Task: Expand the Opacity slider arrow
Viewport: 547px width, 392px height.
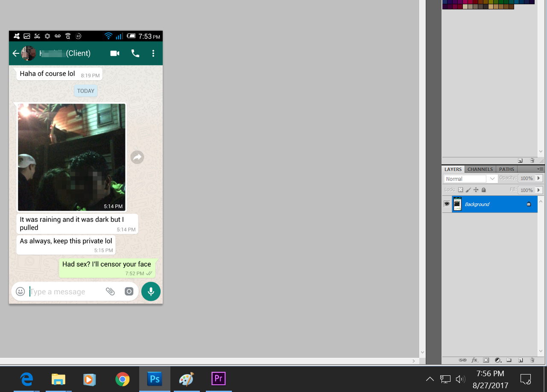Action: pyautogui.click(x=539, y=178)
